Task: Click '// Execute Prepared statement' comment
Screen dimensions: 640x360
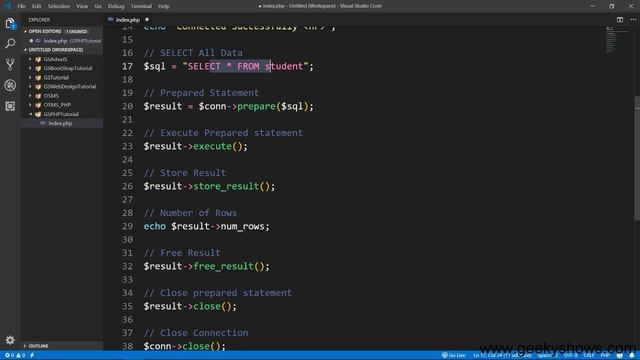Action: click(223, 133)
